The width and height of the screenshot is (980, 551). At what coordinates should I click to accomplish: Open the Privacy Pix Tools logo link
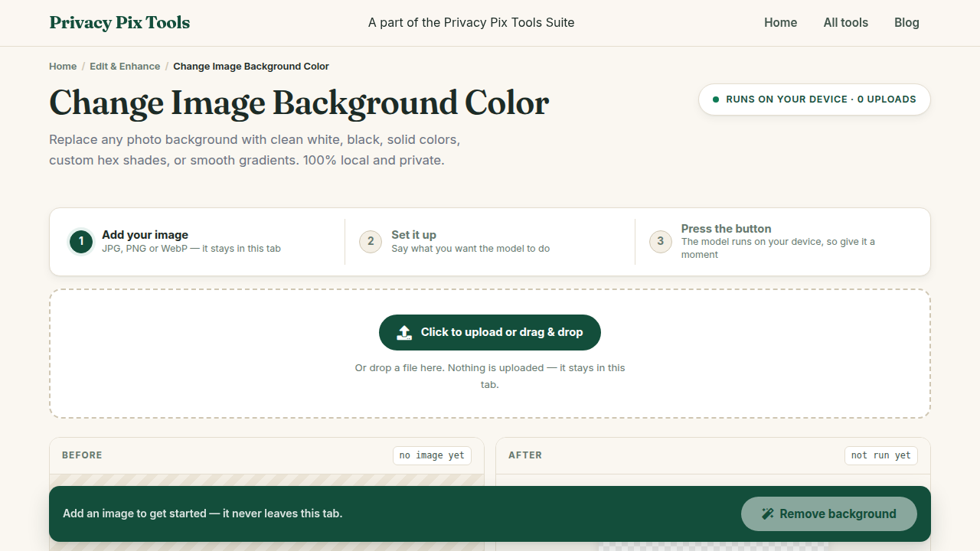point(119,23)
